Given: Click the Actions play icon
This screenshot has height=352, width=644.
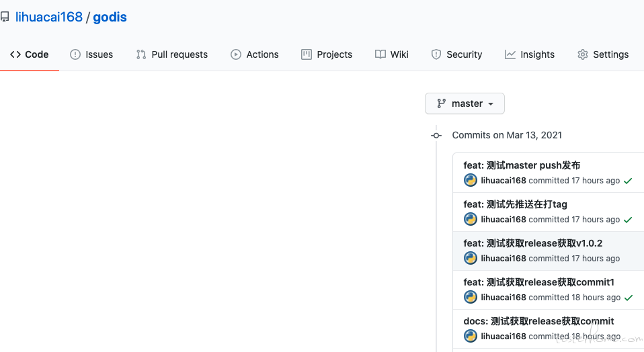Looking at the screenshot, I should (x=236, y=54).
